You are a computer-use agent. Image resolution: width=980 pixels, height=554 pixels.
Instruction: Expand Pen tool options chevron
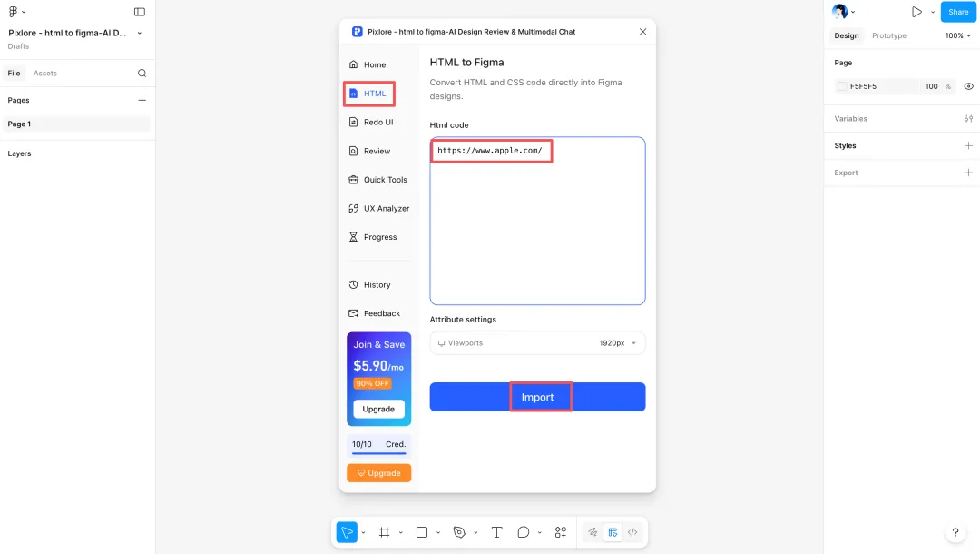(x=475, y=533)
